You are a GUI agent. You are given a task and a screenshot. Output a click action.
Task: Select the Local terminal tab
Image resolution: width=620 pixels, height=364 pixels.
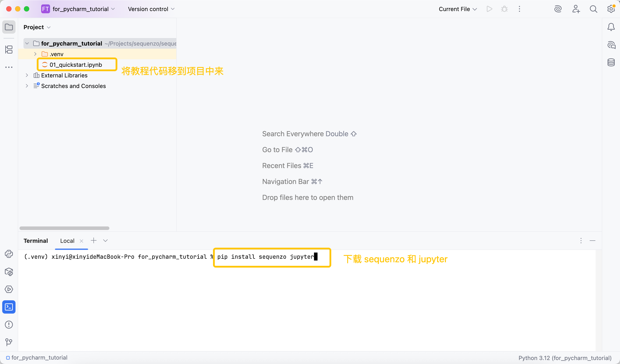click(x=67, y=241)
